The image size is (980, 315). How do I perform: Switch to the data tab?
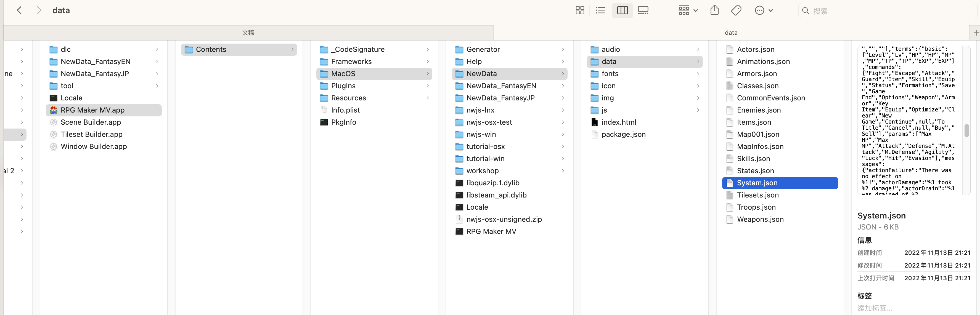[731, 33]
